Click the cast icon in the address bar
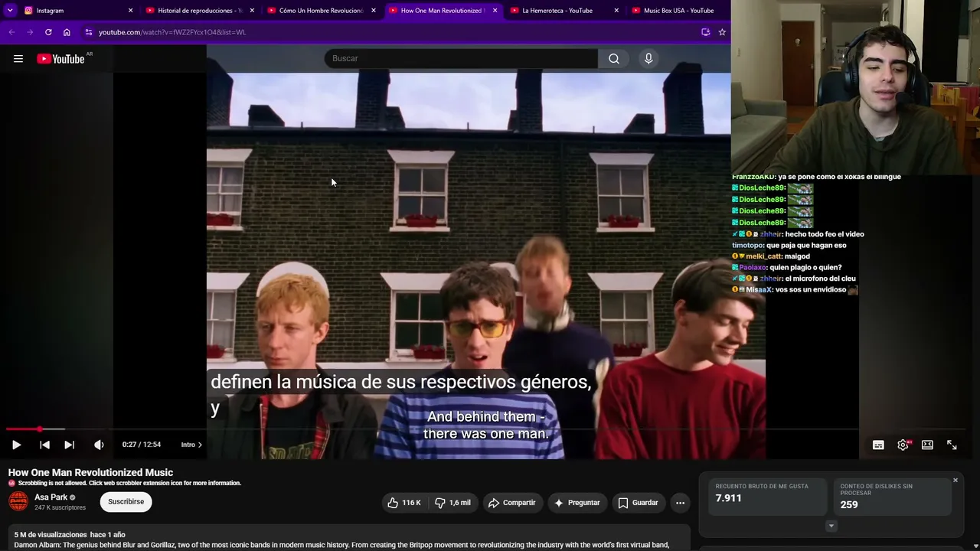The image size is (980, 551). tap(705, 32)
